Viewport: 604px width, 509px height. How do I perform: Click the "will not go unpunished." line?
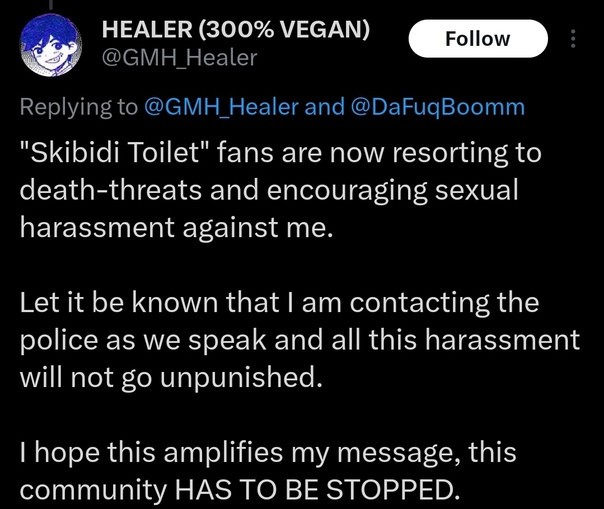pos(171,377)
